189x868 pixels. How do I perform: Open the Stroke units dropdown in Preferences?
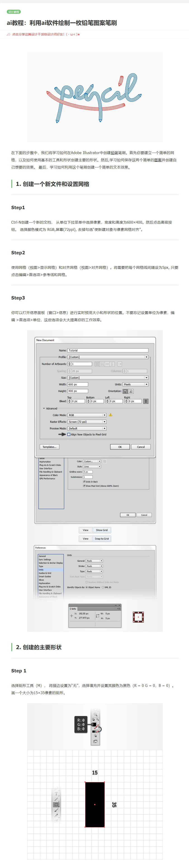point(94,566)
